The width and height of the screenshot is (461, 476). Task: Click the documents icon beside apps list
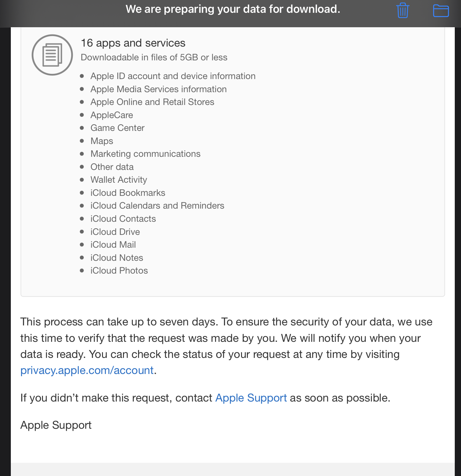52,55
